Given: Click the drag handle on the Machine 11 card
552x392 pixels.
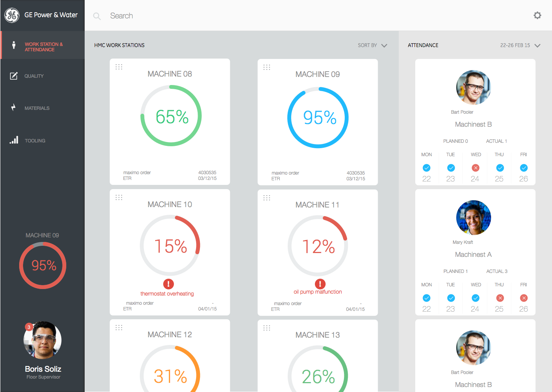Looking at the screenshot, I should [267, 198].
